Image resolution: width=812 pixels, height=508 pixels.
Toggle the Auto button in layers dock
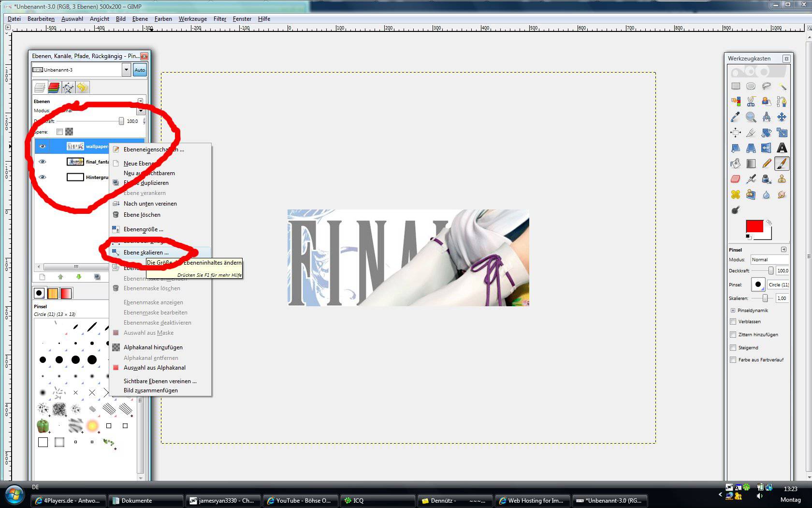pyautogui.click(x=140, y=70)
